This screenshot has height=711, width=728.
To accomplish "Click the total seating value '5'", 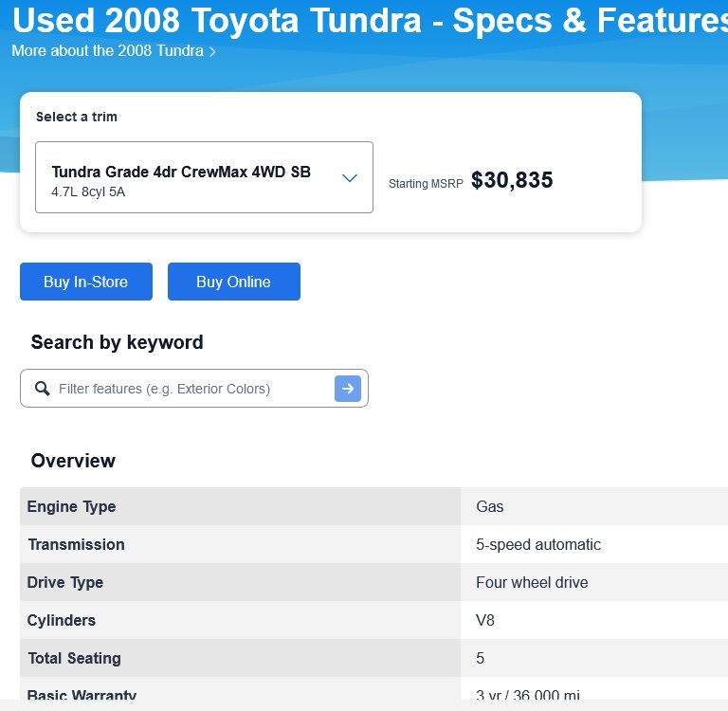I will [x=480, y=658].
